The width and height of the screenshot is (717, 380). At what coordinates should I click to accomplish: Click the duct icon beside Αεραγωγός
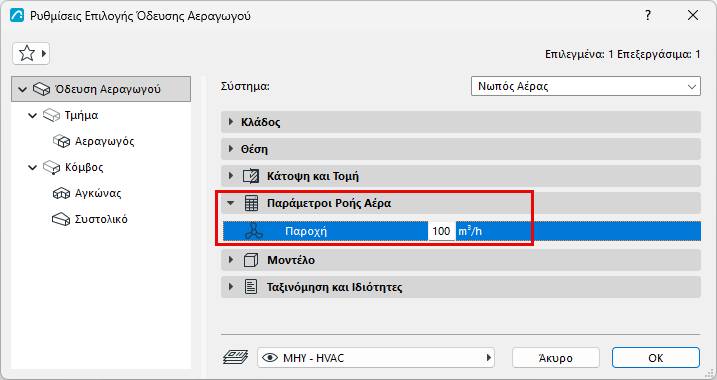coord(61,141)
